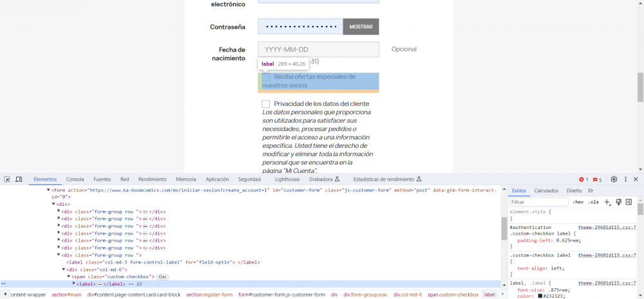
Task: Toggle the device toolbar icon
Action: [x=19, y=179]
